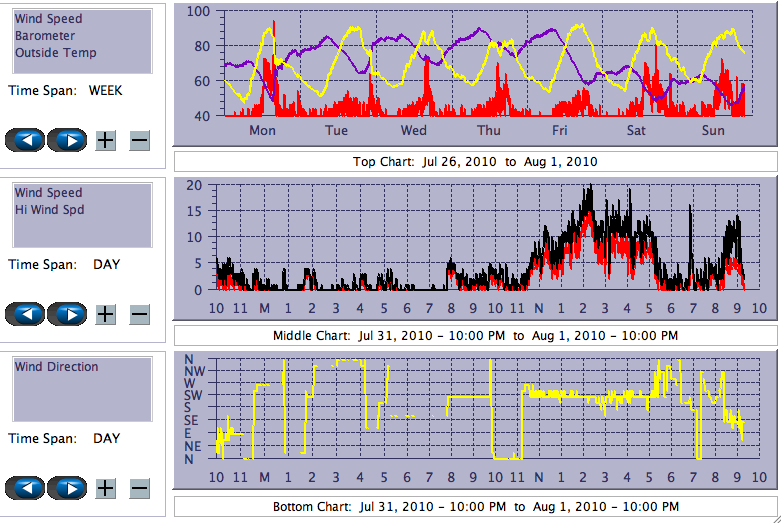
Task: Click the bottom chart's forward arrow
Action: [68, 488]
